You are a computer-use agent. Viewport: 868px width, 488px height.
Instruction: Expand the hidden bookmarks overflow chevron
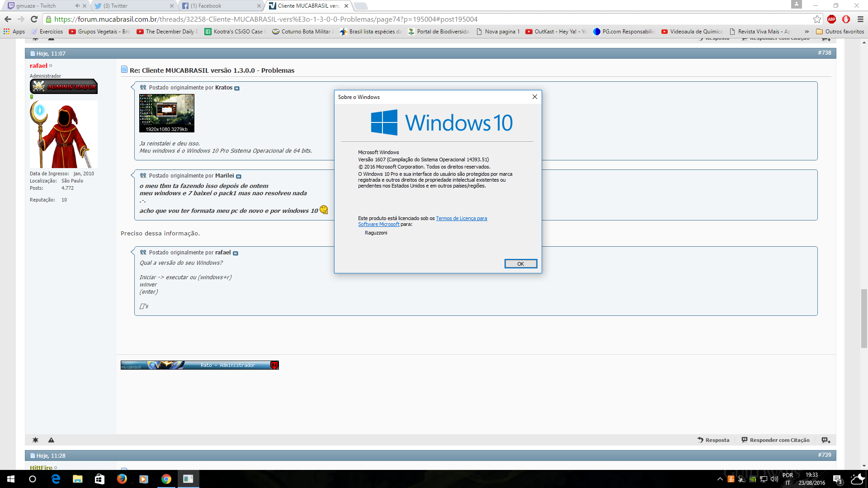[807, 32]
